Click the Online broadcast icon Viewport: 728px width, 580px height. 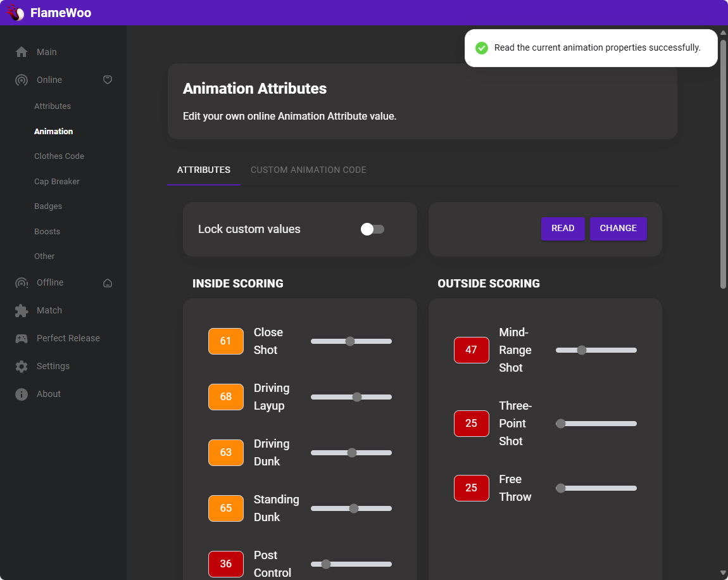click(x=22, y=80)
